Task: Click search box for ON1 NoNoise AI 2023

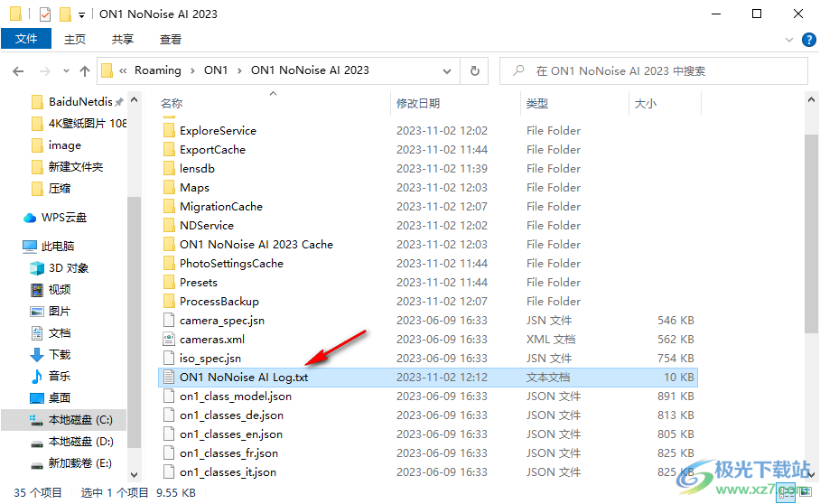Action: pos(654,71)
